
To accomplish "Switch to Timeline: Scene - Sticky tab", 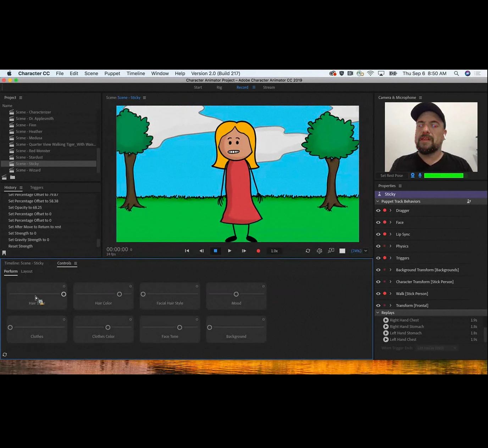I will point(24,263).
